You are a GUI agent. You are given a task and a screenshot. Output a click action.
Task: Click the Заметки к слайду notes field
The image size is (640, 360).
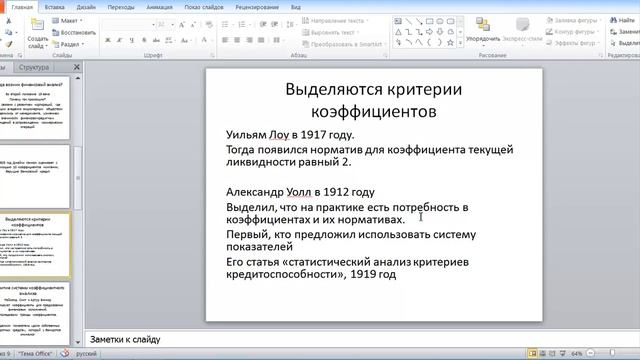362,339
